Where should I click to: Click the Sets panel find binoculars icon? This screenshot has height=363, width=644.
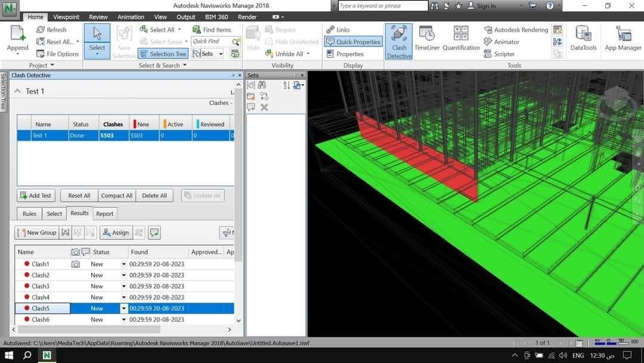[262, 85]
